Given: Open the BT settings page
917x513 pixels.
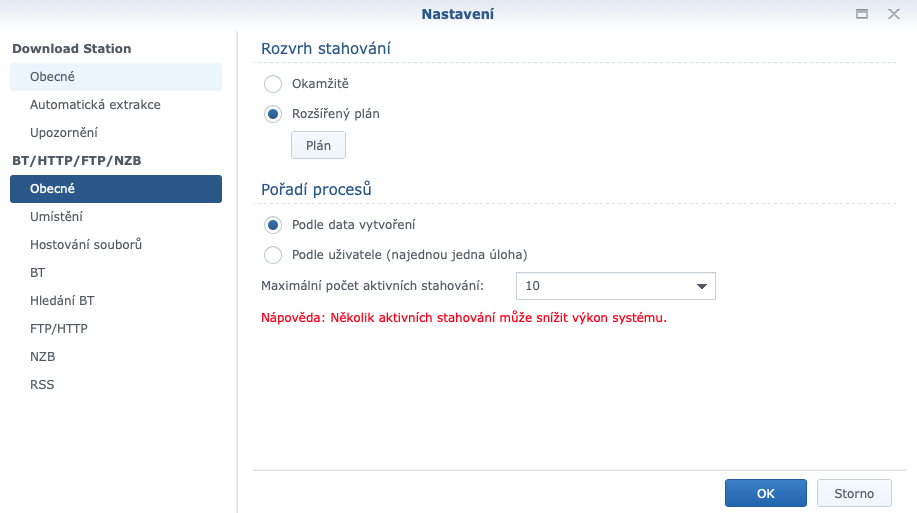Looking at the screenshot, I should tap(38, 273).
